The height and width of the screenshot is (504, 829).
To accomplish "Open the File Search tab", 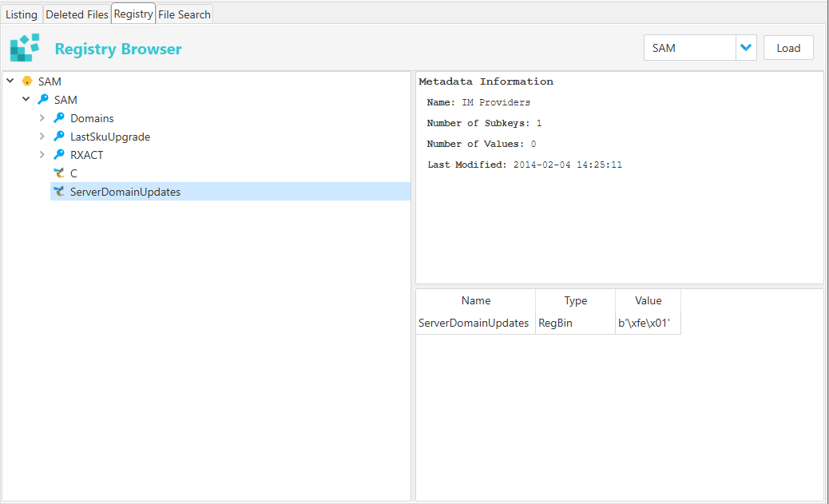I will tap(184, 14).
